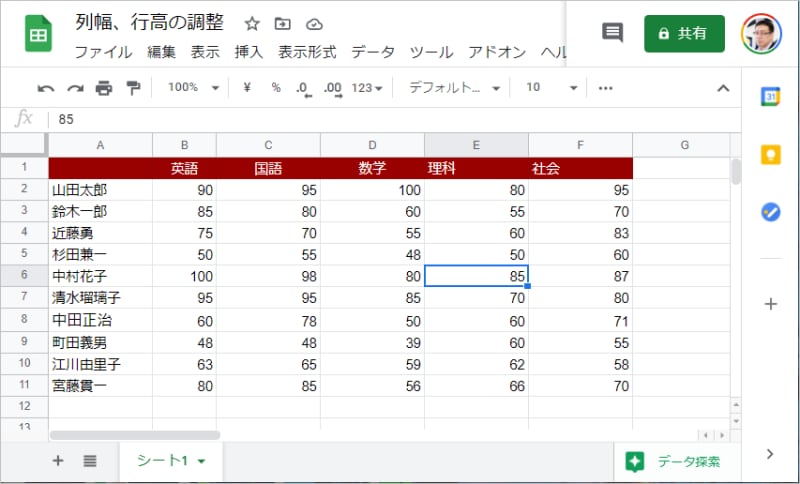The image size is (800, 484).
Task: Collapse side panel with arrow icon
Action: click(770, 453)
